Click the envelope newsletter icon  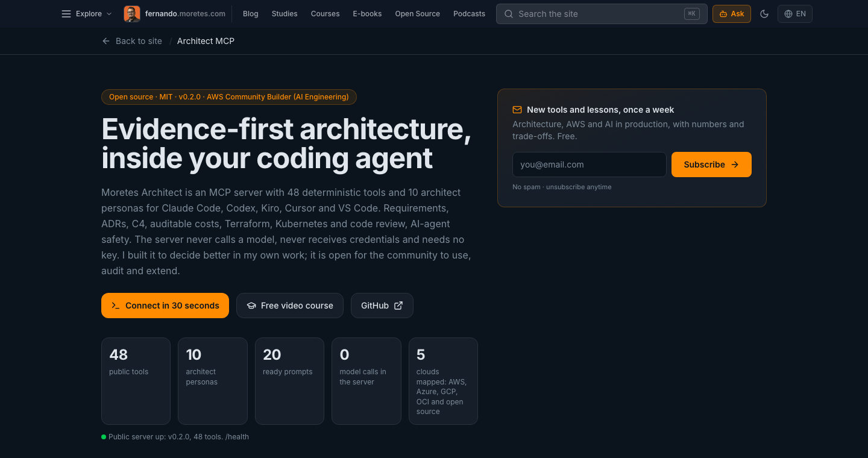517,110
